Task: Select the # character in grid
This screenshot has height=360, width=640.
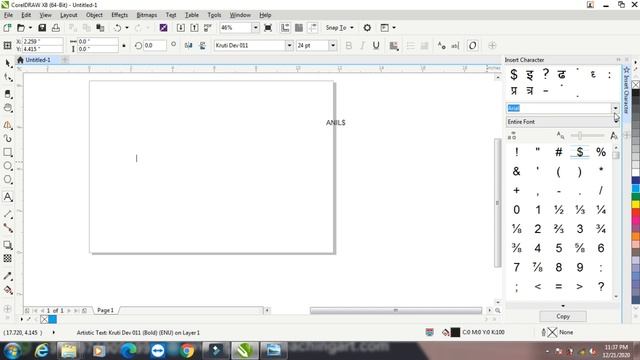Action: click(x=558, y=152)
